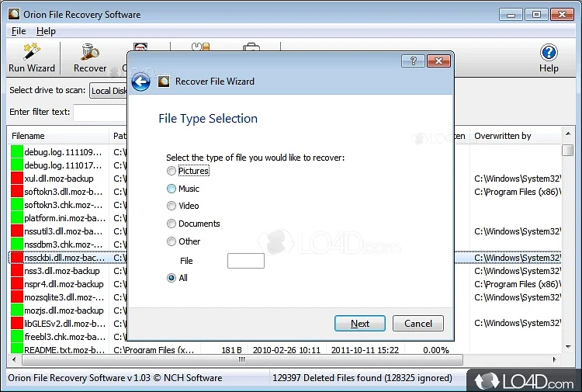Select the nspr4.dll.moz-backup file row
Viewport: 582px width, 392px height.
click(64, 284)
